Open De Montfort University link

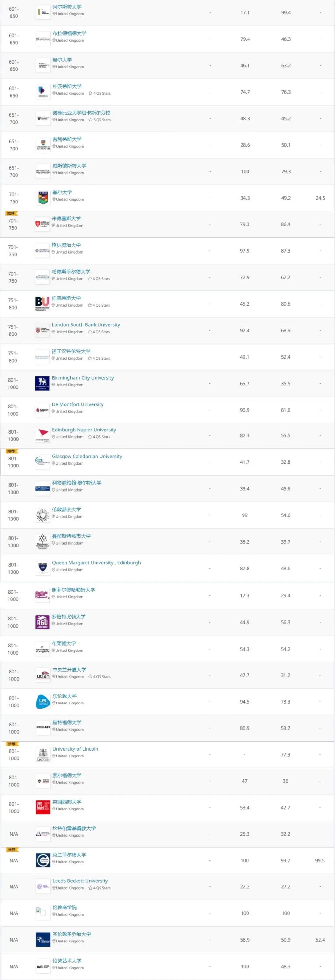pyautogui.click(x=78, y=404)
